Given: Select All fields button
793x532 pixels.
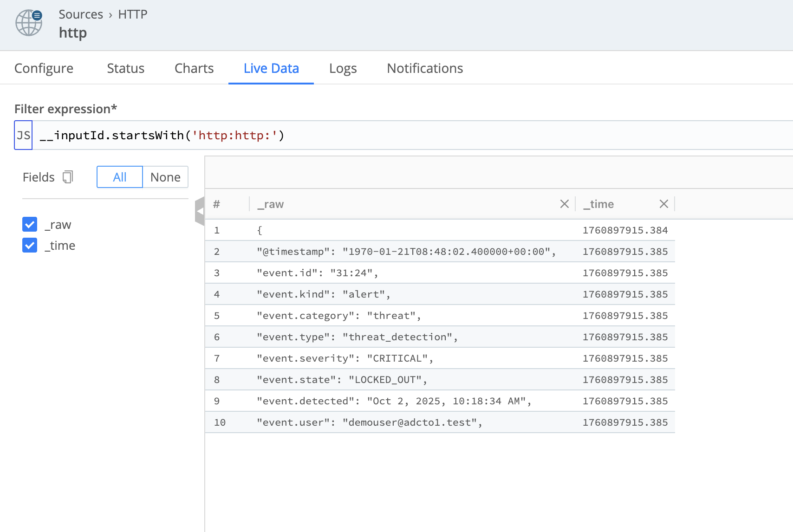Looking at the screenshot, I should [119, 177].
